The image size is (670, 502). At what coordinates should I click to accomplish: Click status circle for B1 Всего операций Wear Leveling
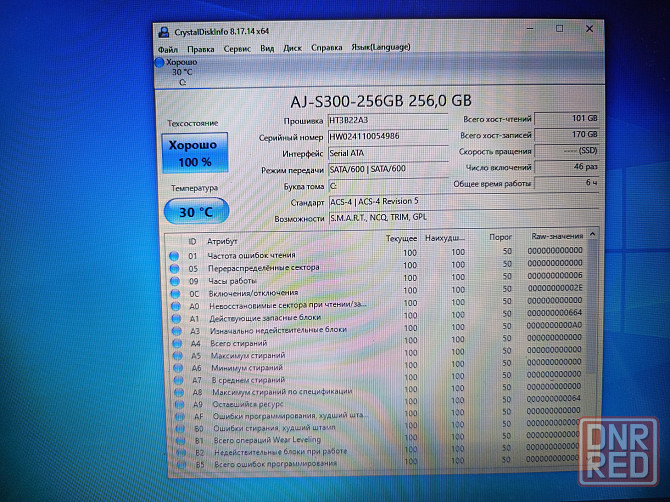pyautogui.click(x=181, y=440)
